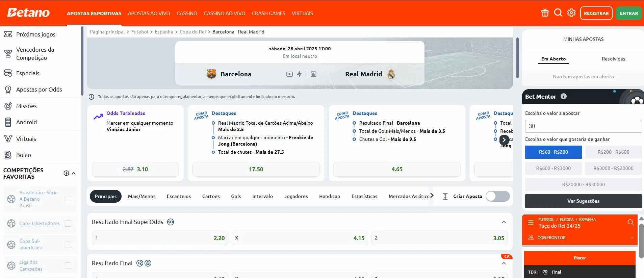This screenshot has width=644, height=278.
Task: Click Ver Sugestões button
Action: click(x=583, y=201)
